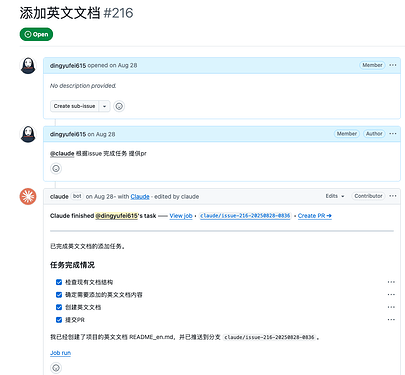Open options menu on the issue's opening post
Viewport: 405px width, 375px height.
393,65
